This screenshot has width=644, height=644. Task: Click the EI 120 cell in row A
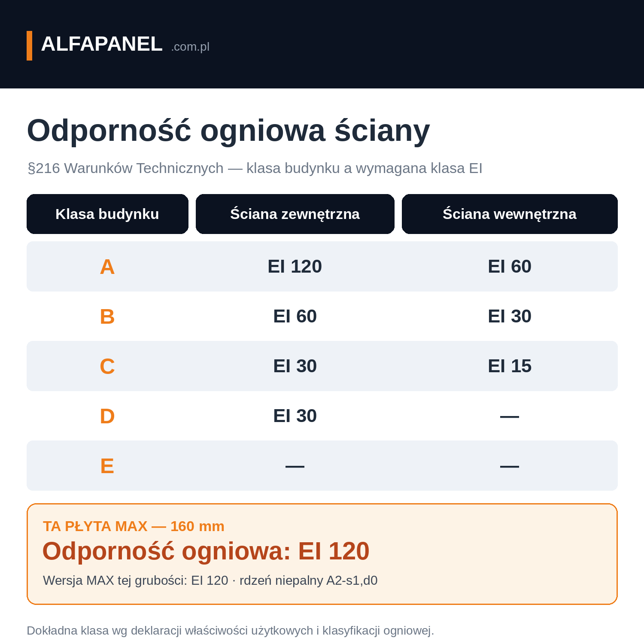pyautogui.click(x=295, y=267)
